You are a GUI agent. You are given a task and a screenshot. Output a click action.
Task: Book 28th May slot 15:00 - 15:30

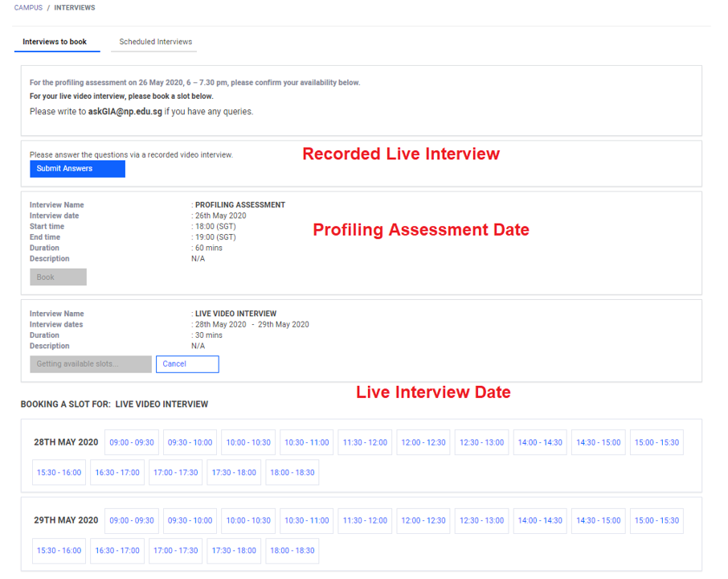click(657, 442)
